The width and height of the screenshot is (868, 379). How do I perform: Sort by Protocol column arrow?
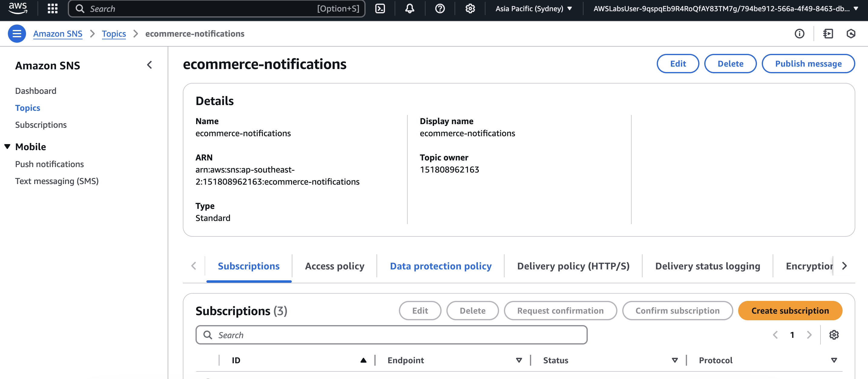[833, 361]
